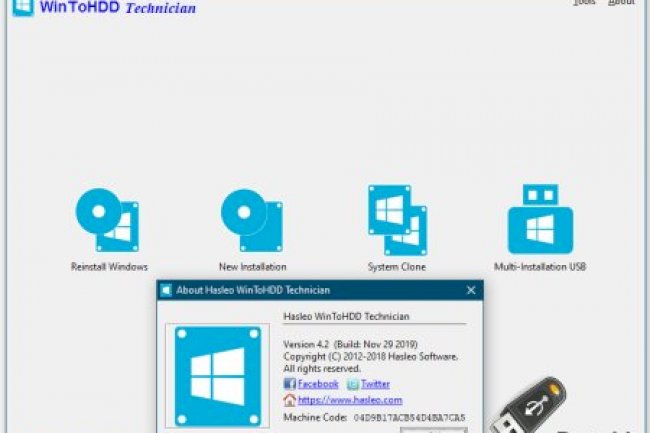This screenshot has height=433, width=650.
Task: Click the WinToHDD logo in header
Action: pyautogui.click(x=23, y=7)
